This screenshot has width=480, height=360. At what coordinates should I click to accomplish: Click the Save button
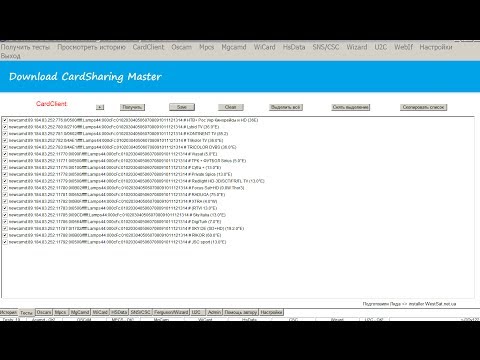click(182, 107)
